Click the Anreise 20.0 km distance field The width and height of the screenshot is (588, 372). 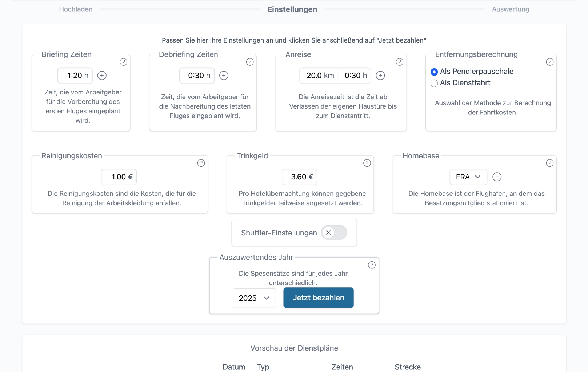click(x=319, y=76)
